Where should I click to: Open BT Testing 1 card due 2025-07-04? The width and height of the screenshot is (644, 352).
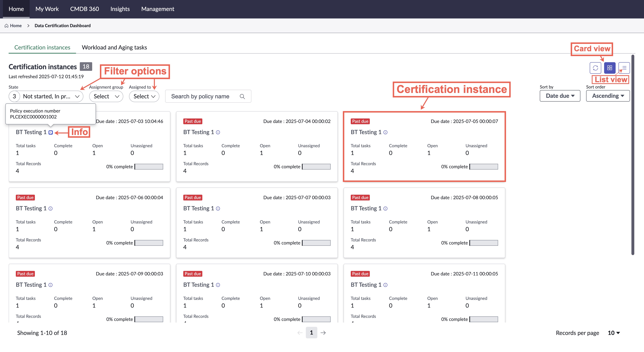tap(257, 146)
